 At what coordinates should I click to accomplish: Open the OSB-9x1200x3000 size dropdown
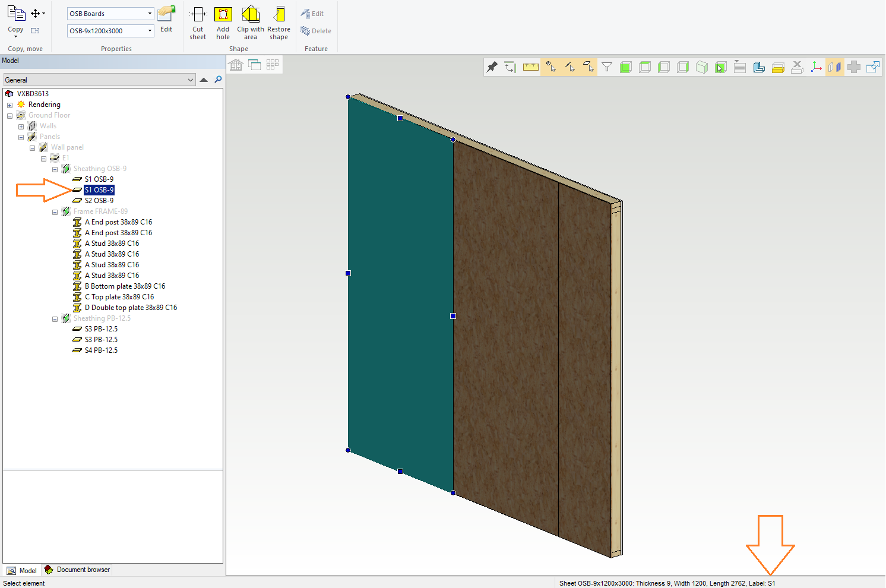pyautogui.click(x=150, y=31)
